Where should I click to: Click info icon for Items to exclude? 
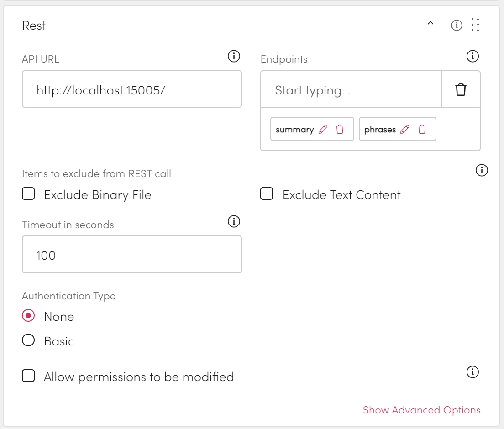(482, 171)
